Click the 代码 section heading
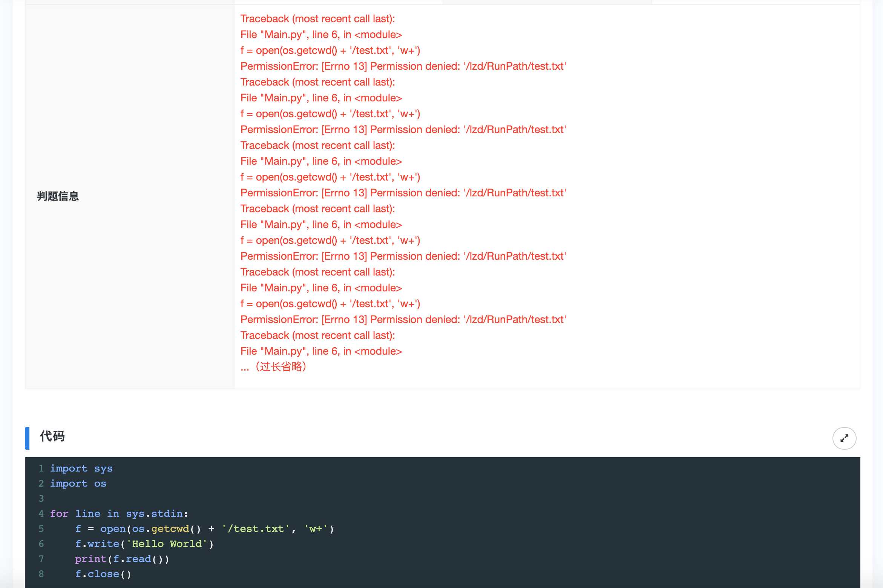 coord(52,436)
